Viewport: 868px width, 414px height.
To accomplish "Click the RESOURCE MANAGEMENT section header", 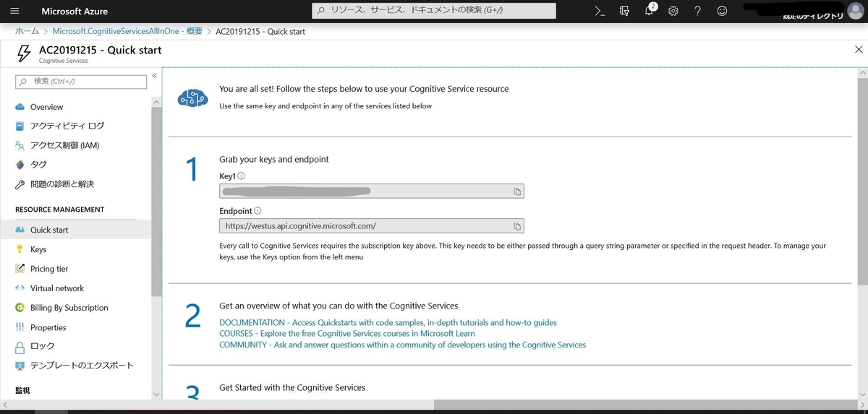I will coord(59,210).
